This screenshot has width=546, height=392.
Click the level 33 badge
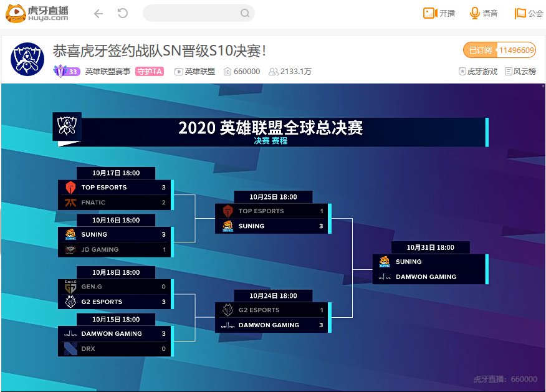tap(67, 72)
